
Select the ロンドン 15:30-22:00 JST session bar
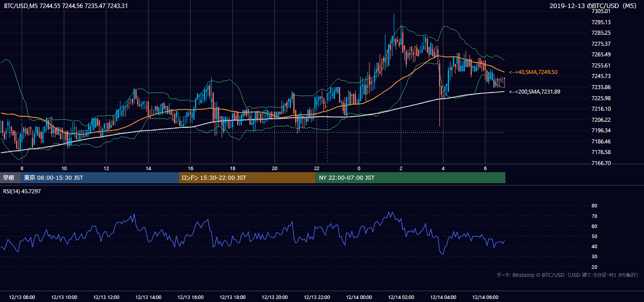tap(247, 178)
